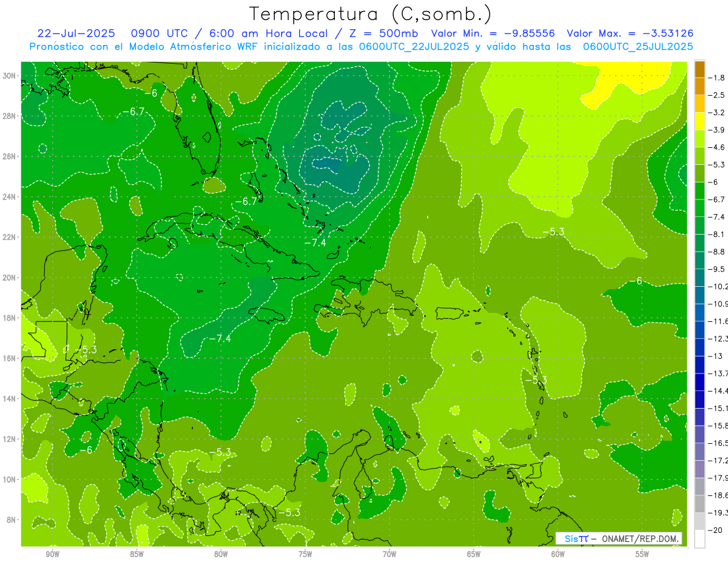Click the "-1.8" legend value
728x562 pixels.
tap(717, 78)
